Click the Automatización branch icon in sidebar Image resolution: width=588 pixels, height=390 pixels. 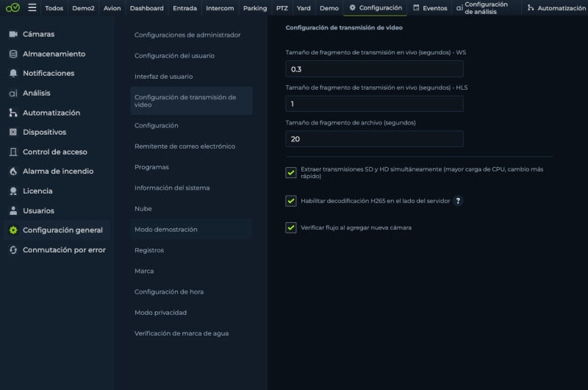coord(13,113)
